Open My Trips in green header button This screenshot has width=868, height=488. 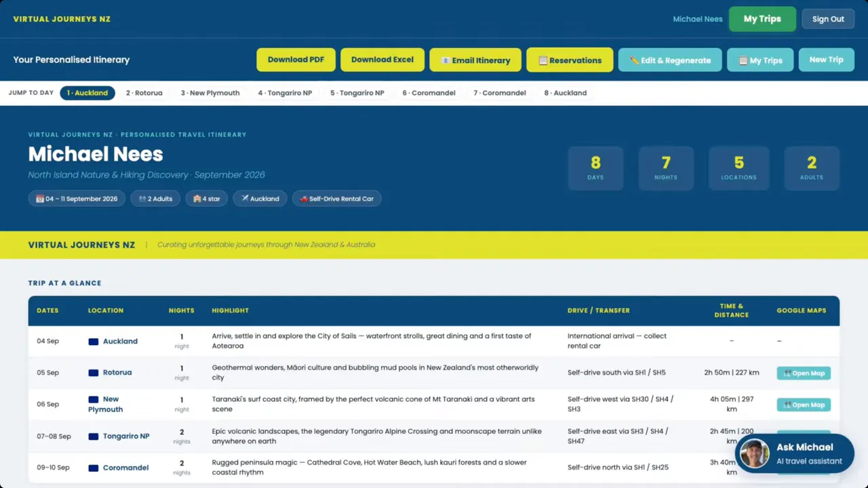pyautogui.click(x=762, y=19)
